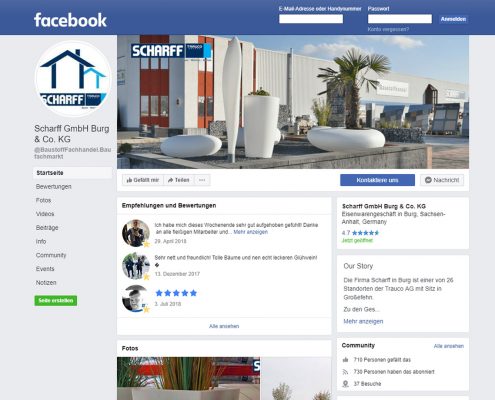Focus the E-Mail-Adresse input field

pyautogui.click(x=311, y=19)
